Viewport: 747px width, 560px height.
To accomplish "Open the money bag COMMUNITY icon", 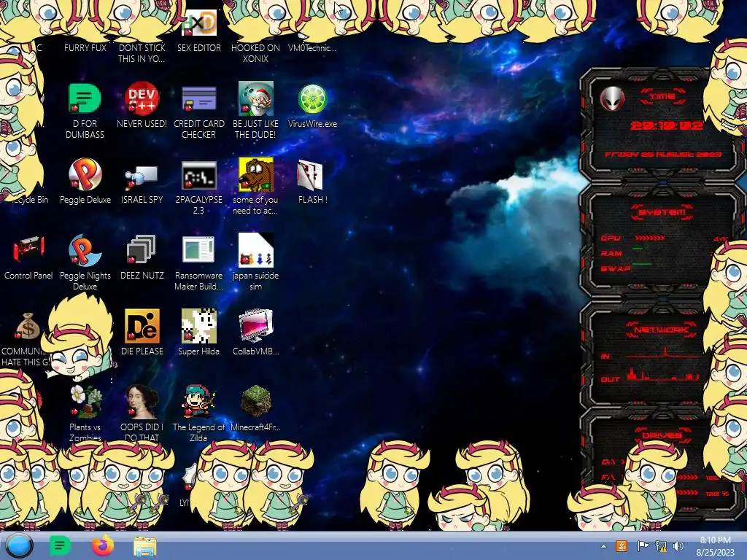I will [28, 327].
